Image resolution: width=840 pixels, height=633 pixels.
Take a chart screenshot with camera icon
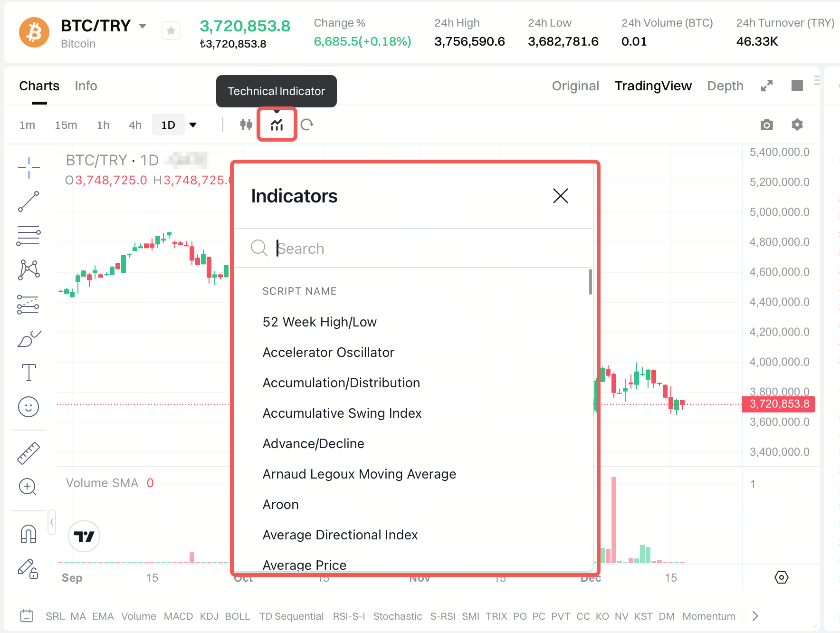[766, 125]
